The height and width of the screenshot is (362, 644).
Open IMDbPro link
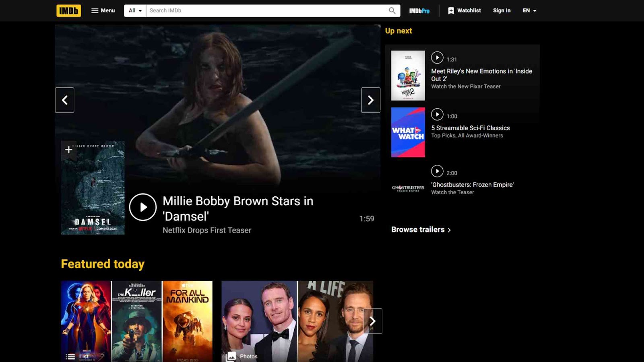click(x=419, y=11)
